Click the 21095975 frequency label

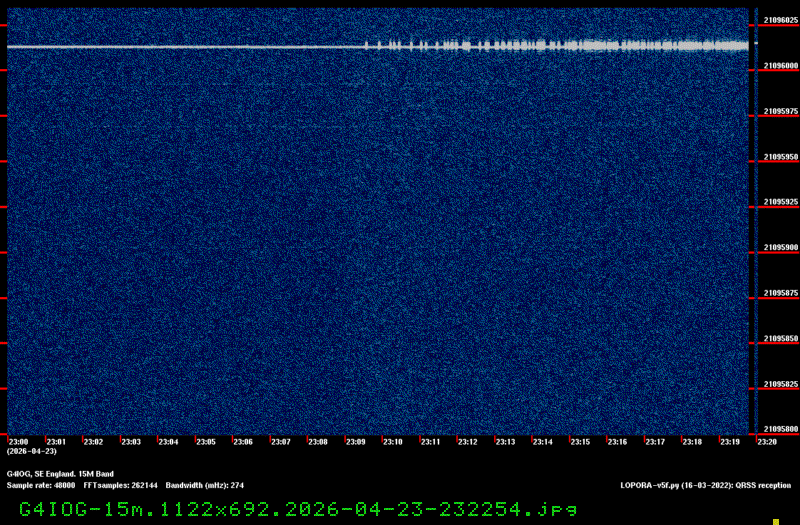(781, 111)
